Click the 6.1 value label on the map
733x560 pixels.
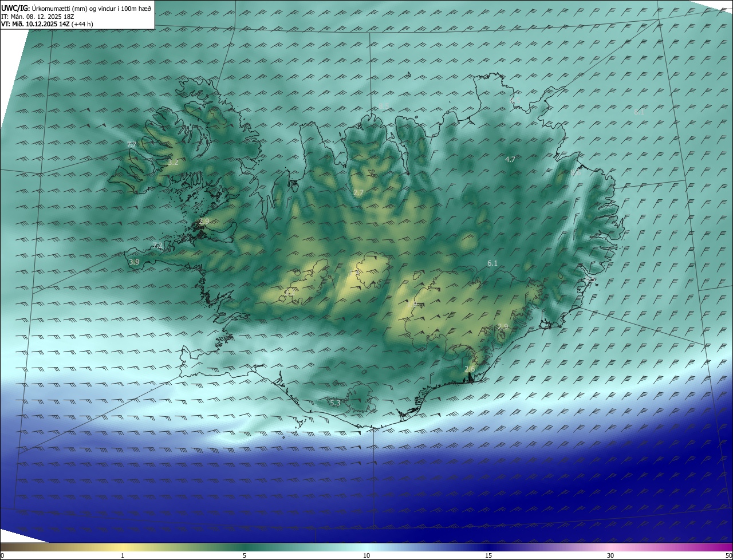[x=492, y=263]
